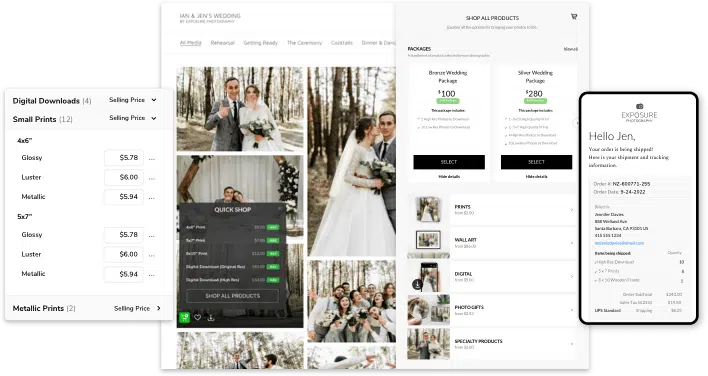Hide details of Silver Wedding Package

536,176
